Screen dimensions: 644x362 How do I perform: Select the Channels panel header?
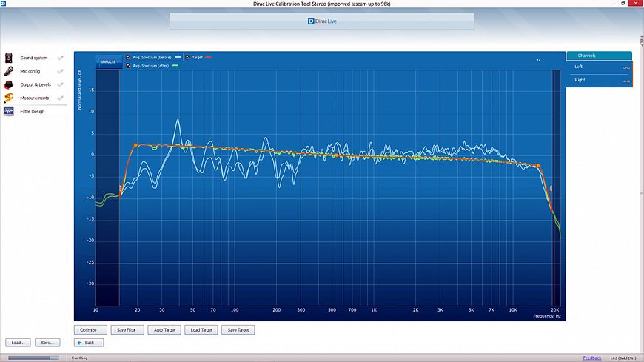tap(599, 56)
